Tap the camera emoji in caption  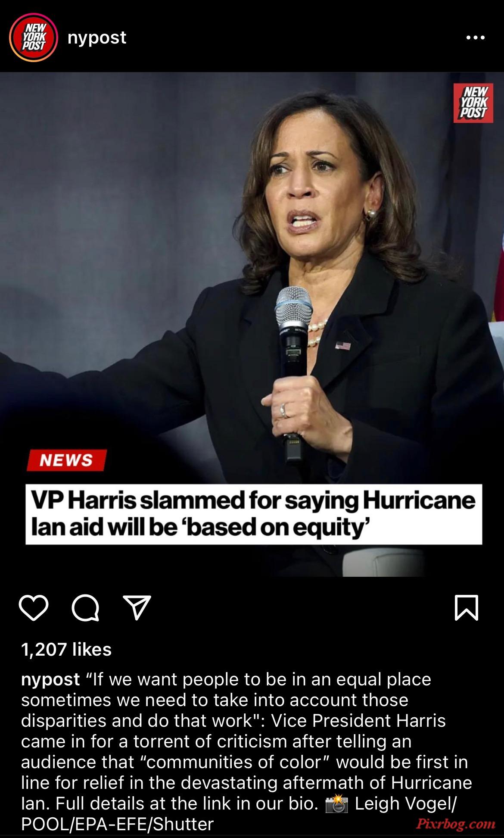click(336, 804)
